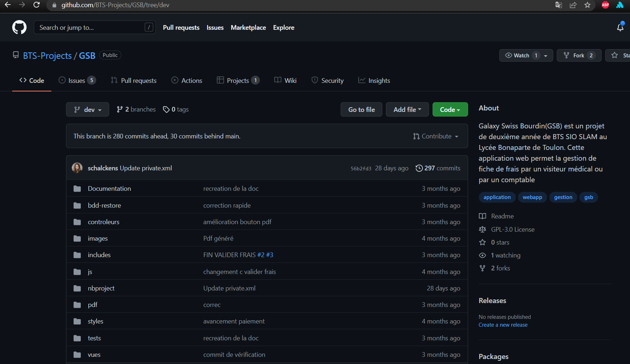Open commit hash 56b2fd3
This screenshot has width=630, height=364.
click(361, 169)
